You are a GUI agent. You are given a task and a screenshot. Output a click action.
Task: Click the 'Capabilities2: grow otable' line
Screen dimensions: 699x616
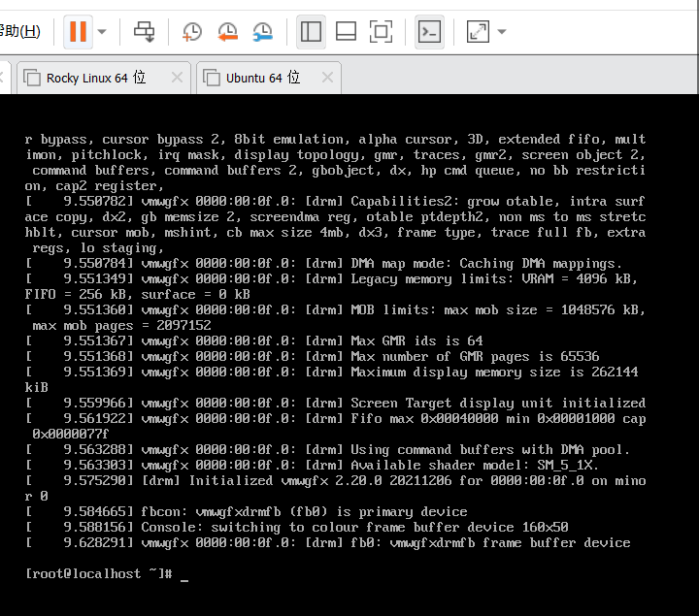pos(335,224)
